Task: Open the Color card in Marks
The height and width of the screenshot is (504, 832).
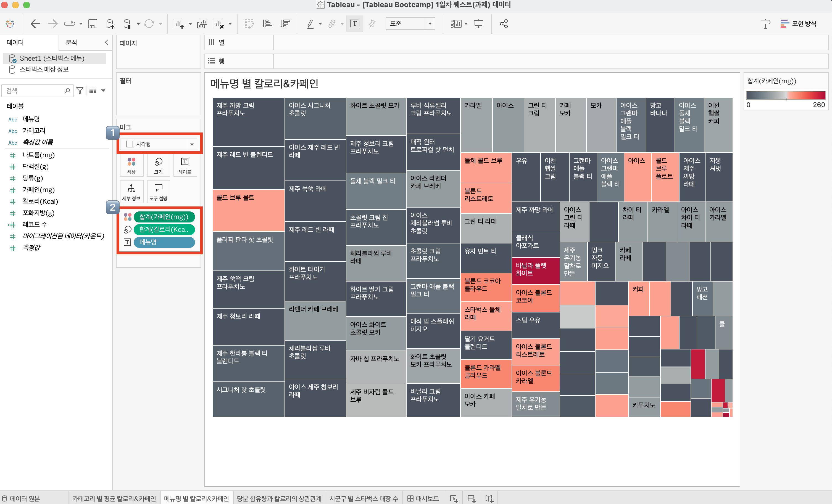Action: point(131,165)
